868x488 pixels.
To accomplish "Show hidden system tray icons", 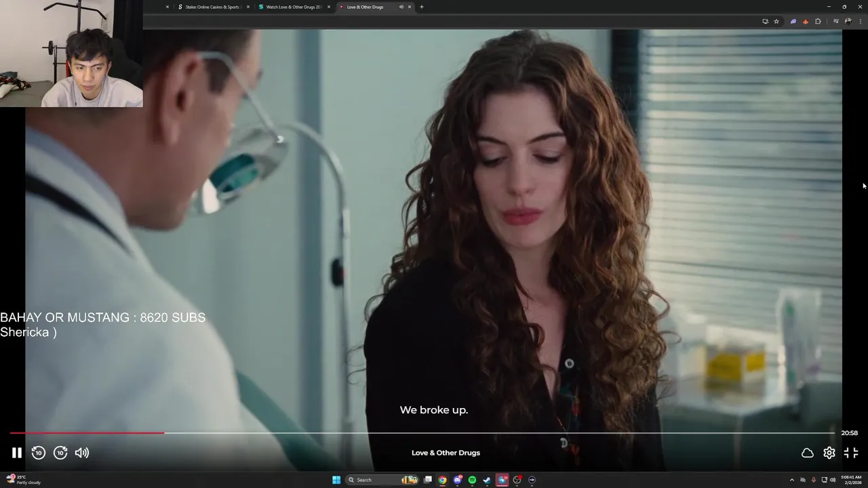I will (792, 480).
